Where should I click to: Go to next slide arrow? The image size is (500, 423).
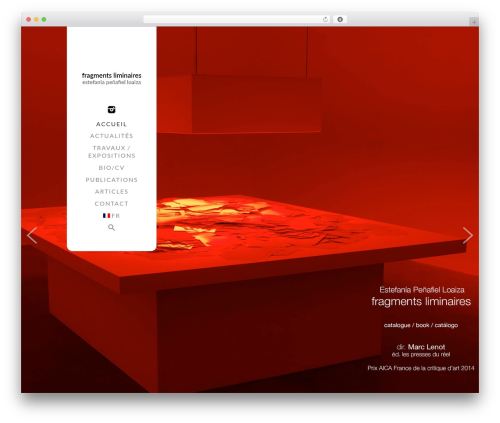tap(468, 235)
